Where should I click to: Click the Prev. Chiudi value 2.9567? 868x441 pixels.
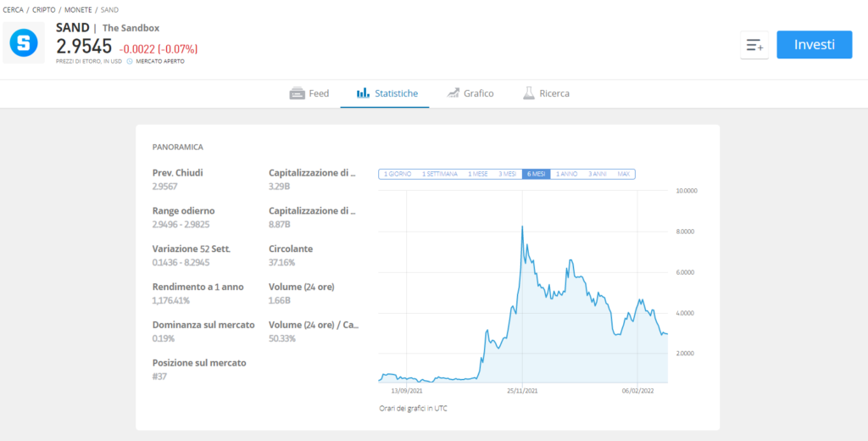pyautogui.click(x=165, y=187)
